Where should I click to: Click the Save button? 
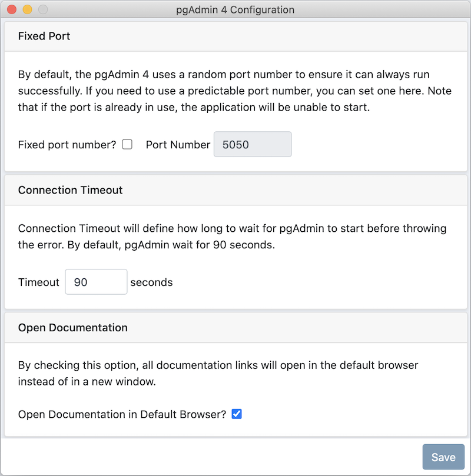(x=443, y=457)
